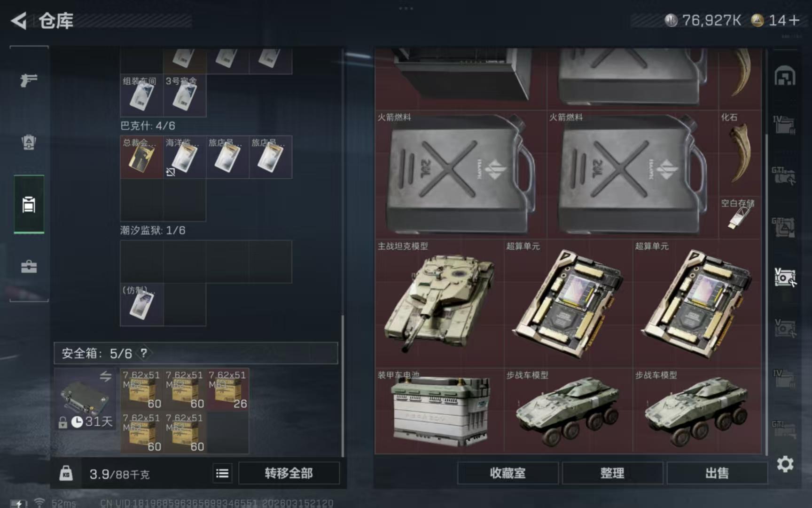Screen dimensions: 812x508
Task: Click the left inventory panel scrollbar
Action: [343, 385]
